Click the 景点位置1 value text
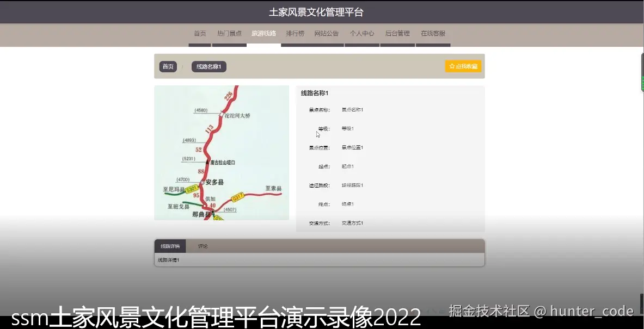644x329 pixels. pos(352,148)
